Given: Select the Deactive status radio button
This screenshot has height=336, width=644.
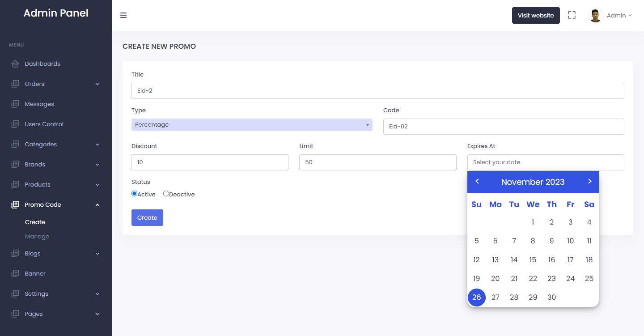Looking at the screenshot, I should tap(166, 194).
